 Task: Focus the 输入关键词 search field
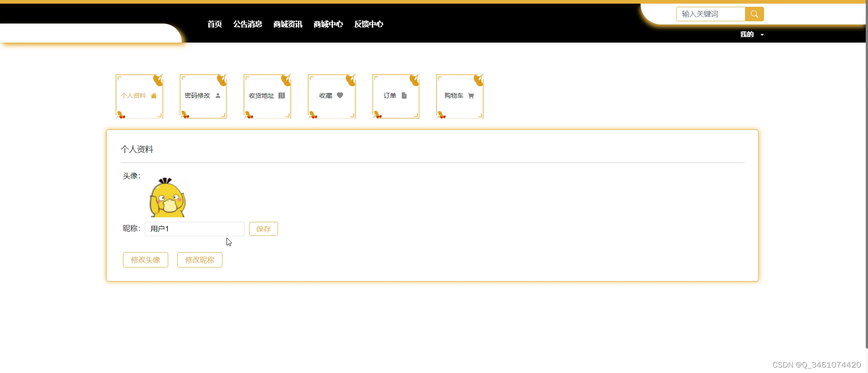coord(711,14)
